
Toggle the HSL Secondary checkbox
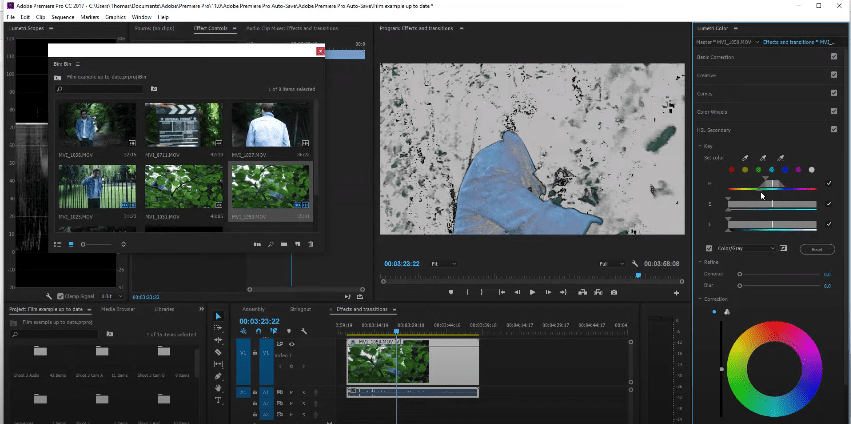tap(834, 129)
